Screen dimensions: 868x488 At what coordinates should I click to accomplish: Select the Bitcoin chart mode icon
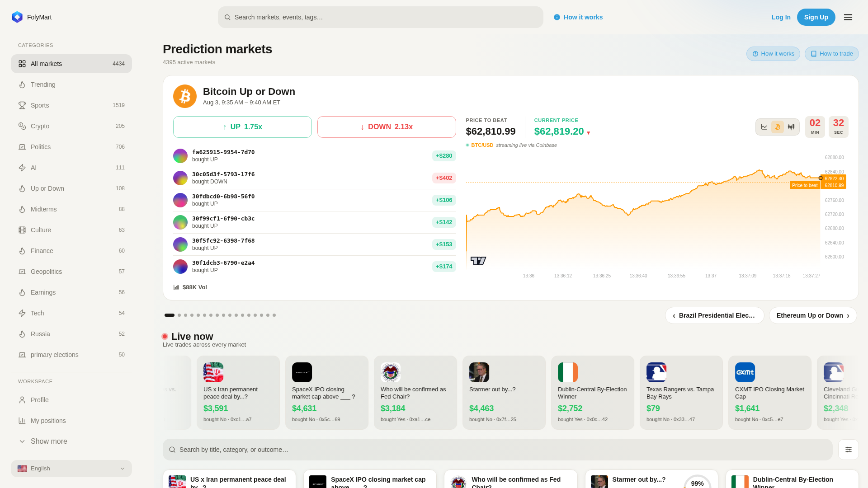pyautogui.click(x=778, y=127)
